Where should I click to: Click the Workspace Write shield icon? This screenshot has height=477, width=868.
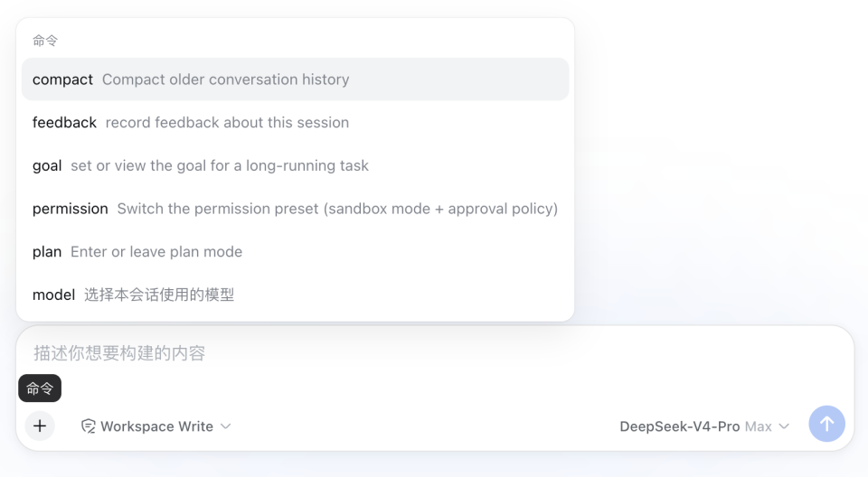[x=88, y=426]
